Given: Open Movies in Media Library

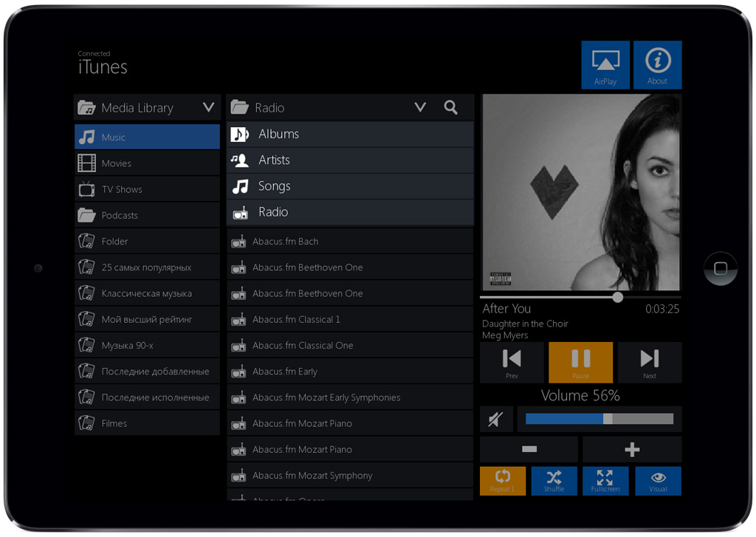Looking at the screenshot, I should click(147, 163).
